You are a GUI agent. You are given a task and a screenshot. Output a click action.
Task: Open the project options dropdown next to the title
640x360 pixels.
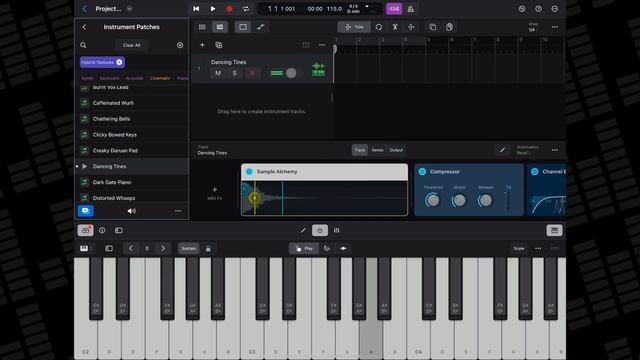click(x=129, y=9)
